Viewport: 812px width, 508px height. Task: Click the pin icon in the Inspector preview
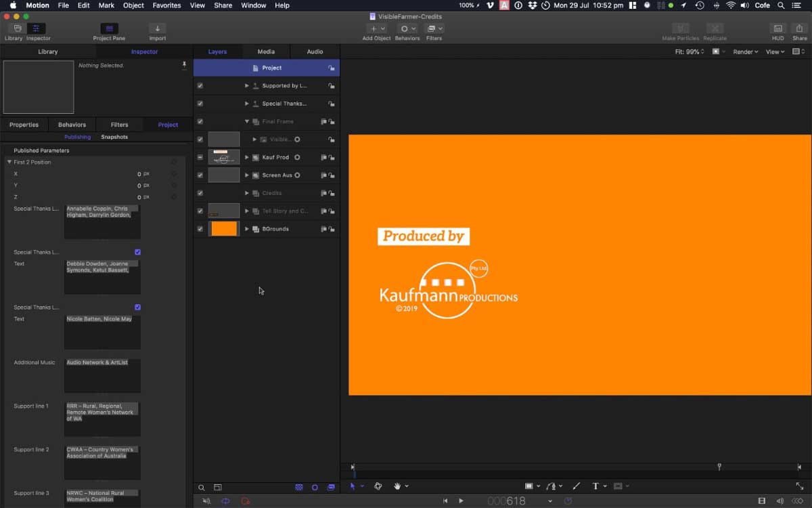[x=184, y=65]
